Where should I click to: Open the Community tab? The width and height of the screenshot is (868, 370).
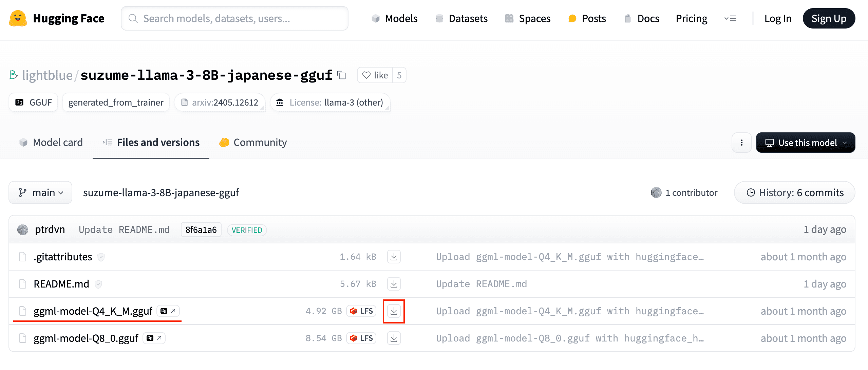253,143
